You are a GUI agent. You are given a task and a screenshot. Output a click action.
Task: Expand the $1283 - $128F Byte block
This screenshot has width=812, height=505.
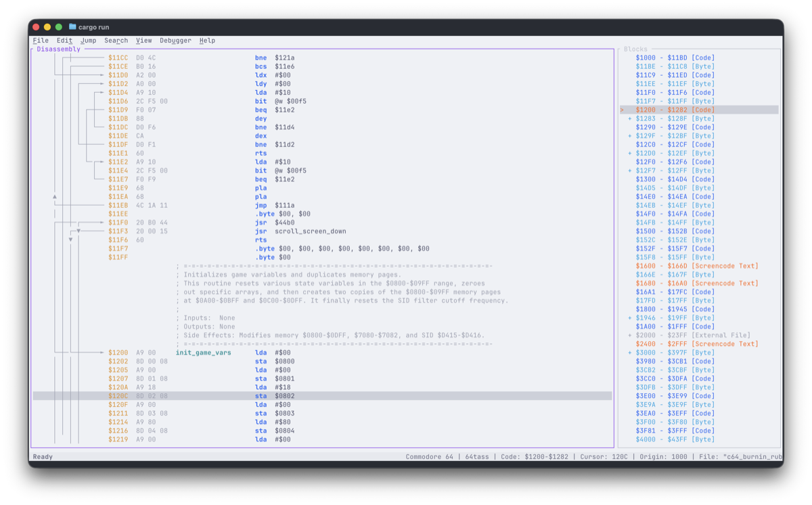tap(630, 118)
